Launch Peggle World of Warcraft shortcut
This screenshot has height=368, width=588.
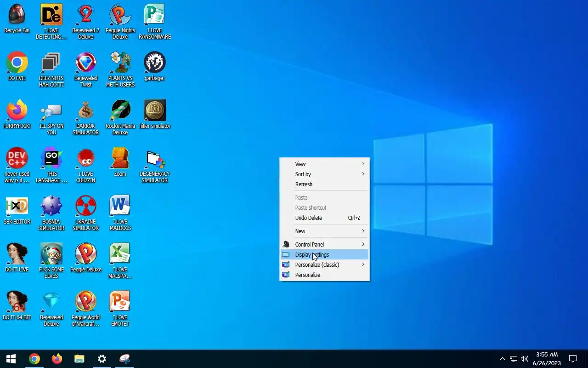click(86, 309)
